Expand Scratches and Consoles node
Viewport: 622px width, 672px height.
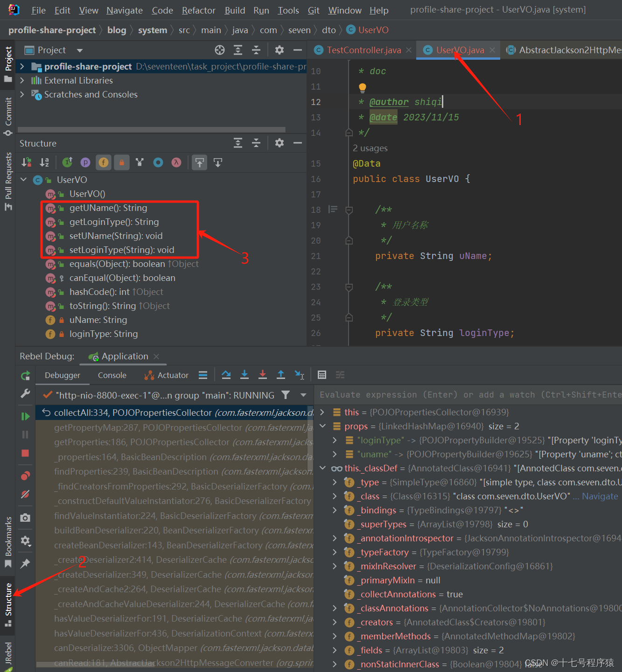coord(22,94)
